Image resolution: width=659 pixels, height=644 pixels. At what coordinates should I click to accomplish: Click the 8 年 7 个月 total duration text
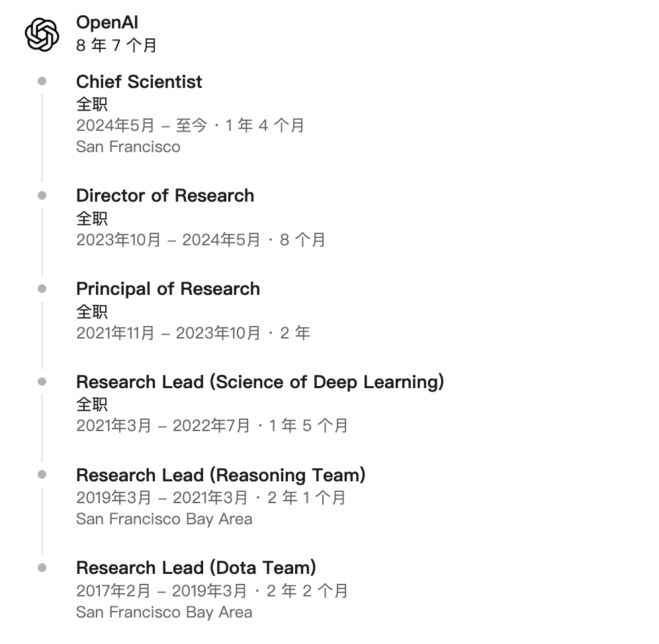pyautogui.click(x=116, y=46)
